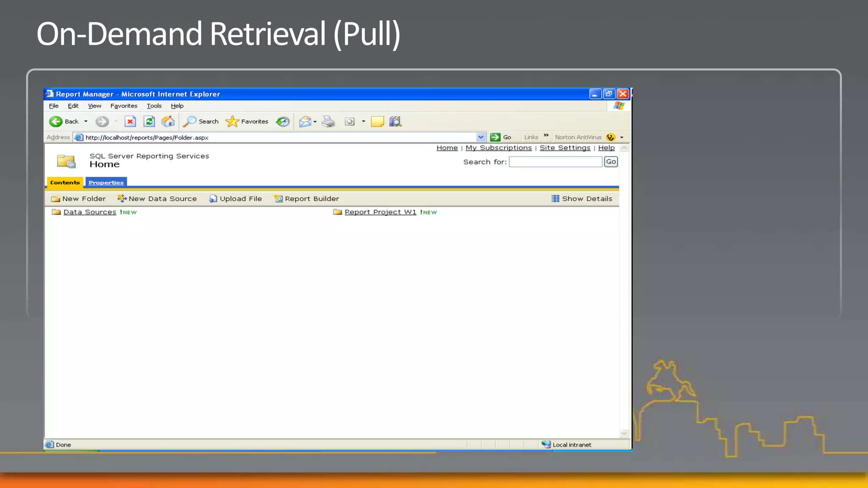This screenshot has width=868, height=488.
Task: Open Site Settings link
Action: (x=565, y=148)
